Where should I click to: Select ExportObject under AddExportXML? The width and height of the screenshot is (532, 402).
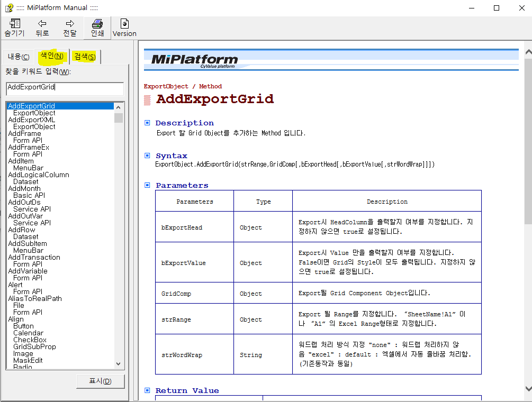(x=34, y=127)
